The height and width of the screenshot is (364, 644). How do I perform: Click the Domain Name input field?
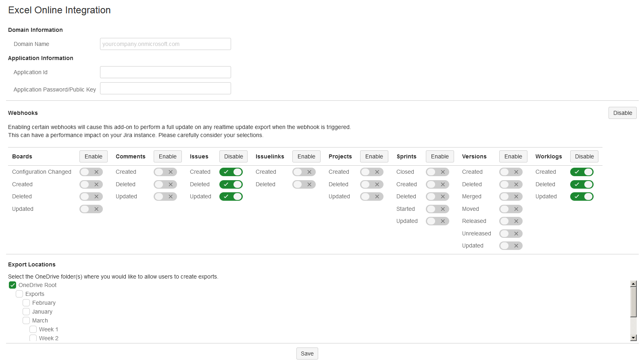point(165,44)
